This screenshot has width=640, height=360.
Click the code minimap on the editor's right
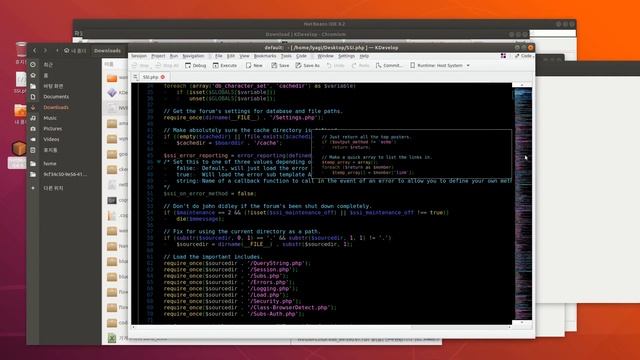coord(523,204)
